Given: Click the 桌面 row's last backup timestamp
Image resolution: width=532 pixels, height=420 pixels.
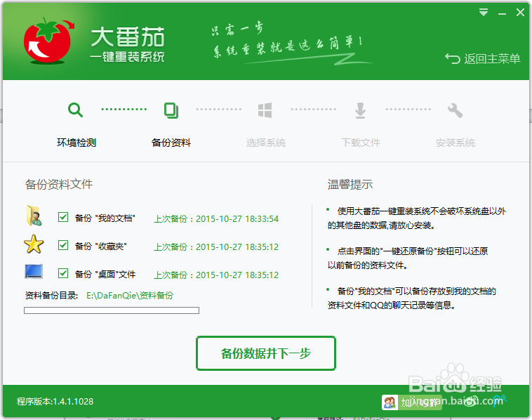Looking at the screenshot, I should click(216, 275).
